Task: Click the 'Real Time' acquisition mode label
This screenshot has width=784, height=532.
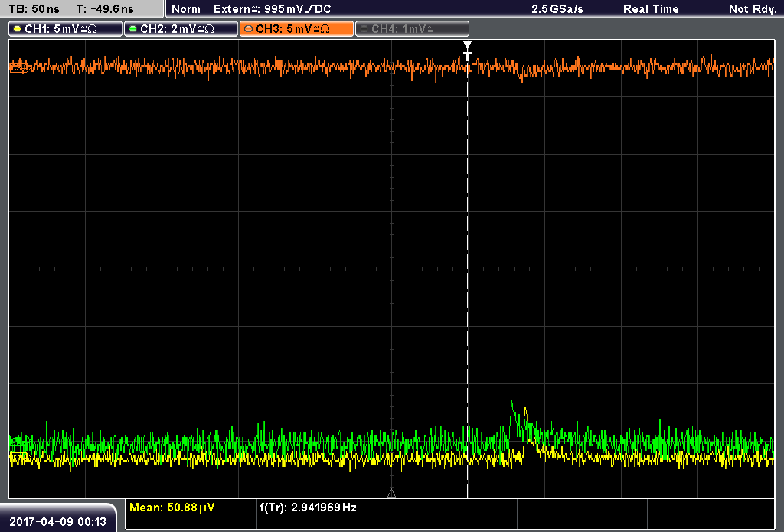Action: 651,9
